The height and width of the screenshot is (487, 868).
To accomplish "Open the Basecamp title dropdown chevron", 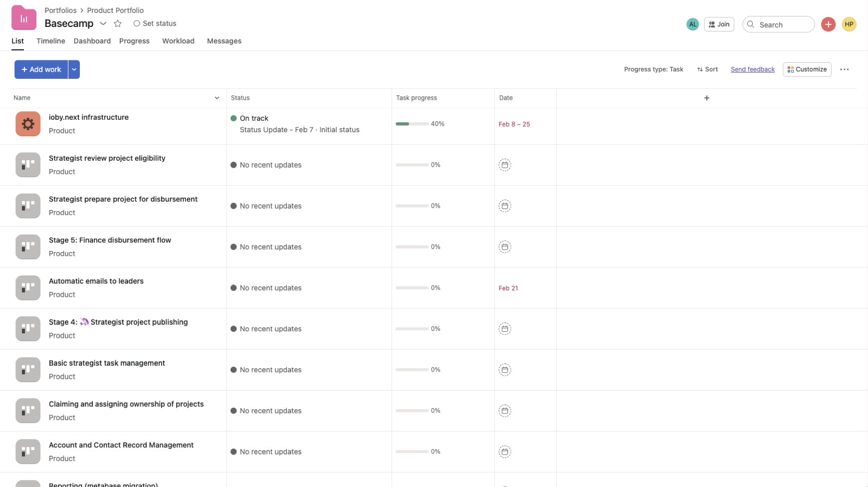I will [x=103, y=23].
